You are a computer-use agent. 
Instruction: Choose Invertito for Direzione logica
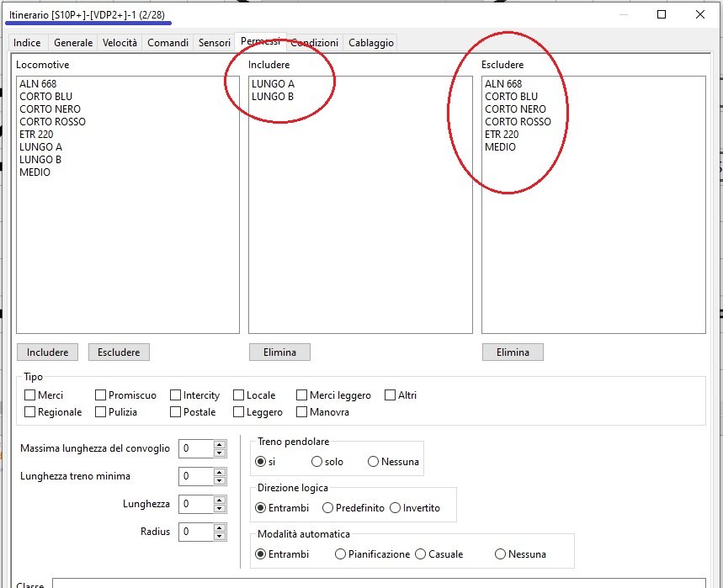(396, 508)
